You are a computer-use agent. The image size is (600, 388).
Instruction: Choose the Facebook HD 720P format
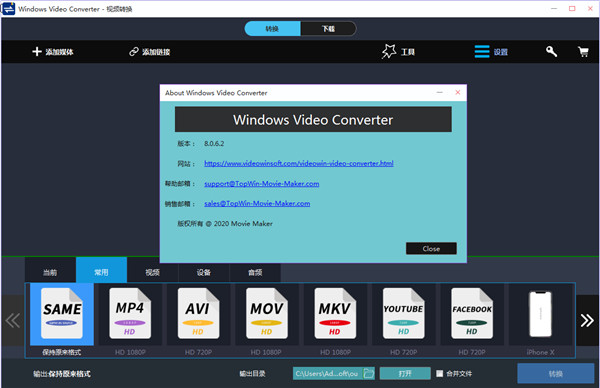(472, 314)
